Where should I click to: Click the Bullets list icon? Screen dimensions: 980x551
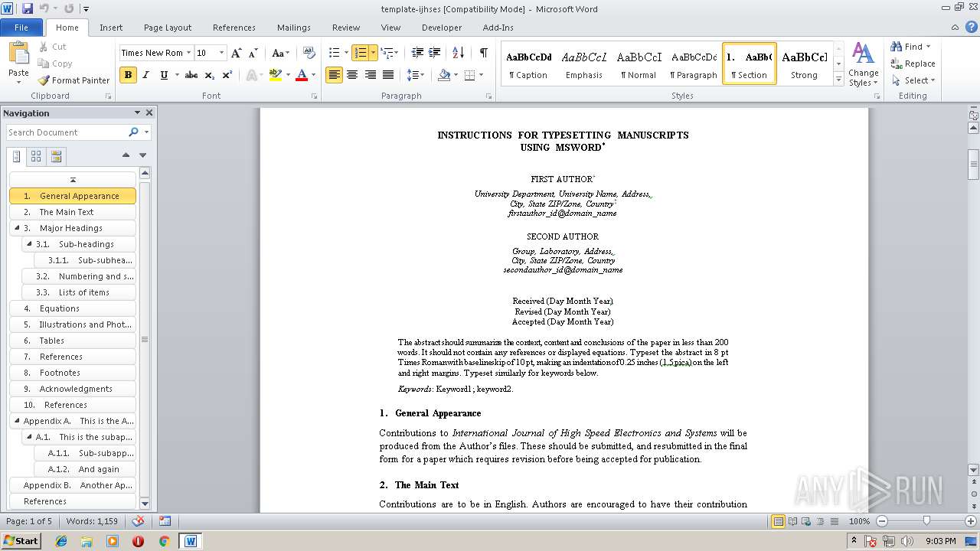point(334,54)
